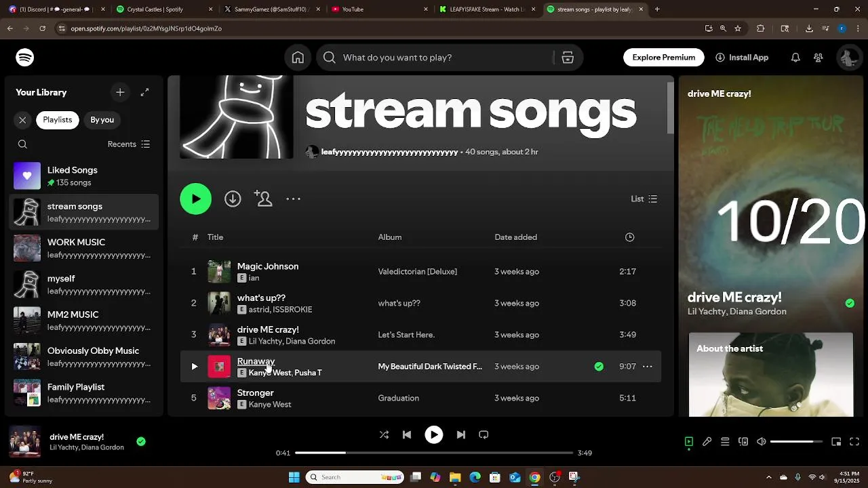The height and width of the screenshot is (488, 868).
Task: Click playlist owner leafy profile link
Action: (389, 152)
